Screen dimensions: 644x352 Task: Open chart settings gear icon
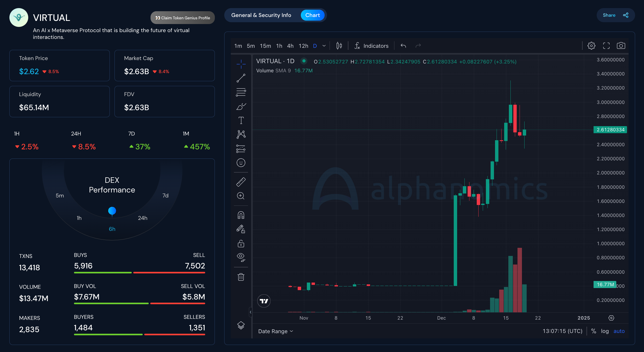tap(591, 46)
